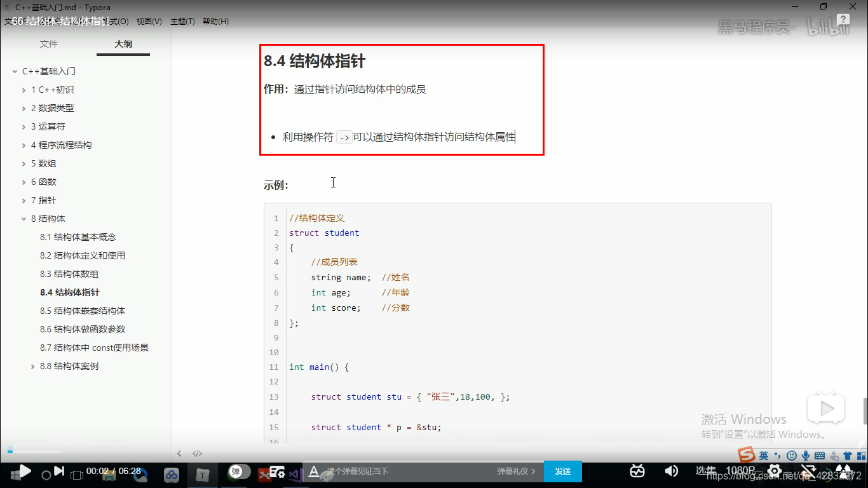
Task: Collapse the C++基础入门 outline root arrow
Action: point(15,71)
